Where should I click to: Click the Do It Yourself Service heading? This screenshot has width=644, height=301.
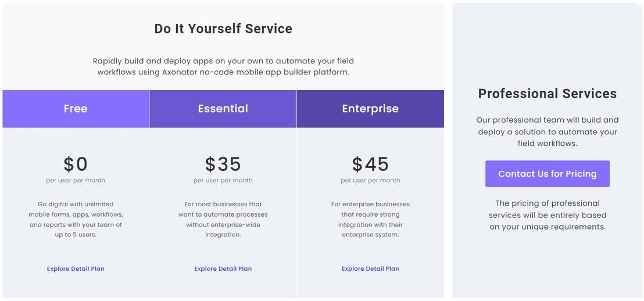point(223,28)
